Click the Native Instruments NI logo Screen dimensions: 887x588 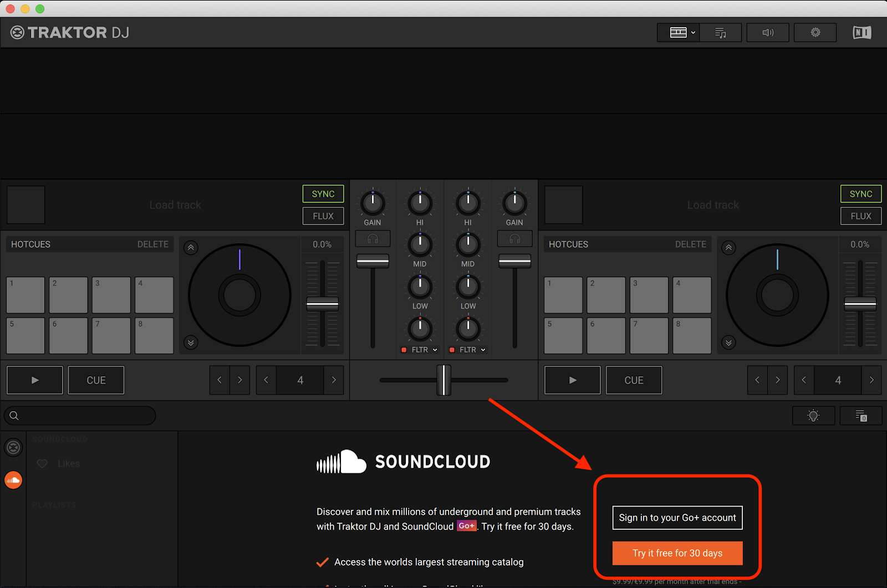861,33
